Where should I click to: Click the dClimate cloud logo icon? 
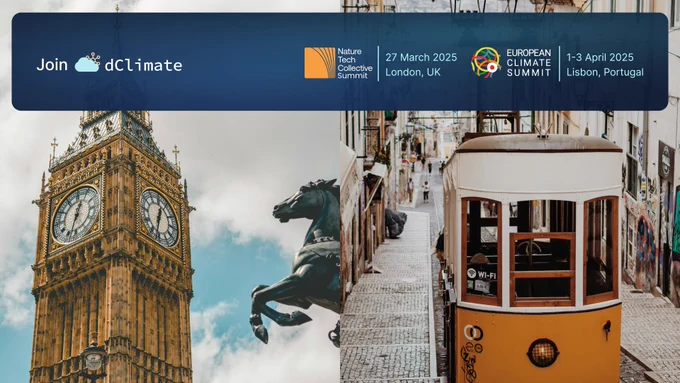click(88, 63)
